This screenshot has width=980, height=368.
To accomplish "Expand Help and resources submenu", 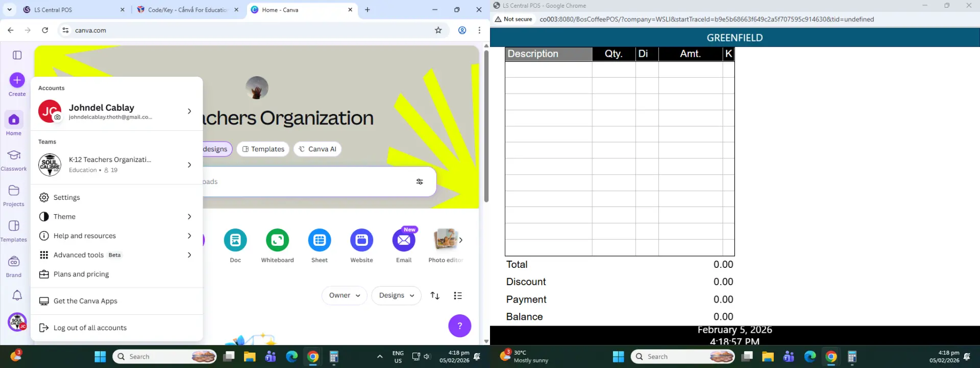I will (189, 236).
